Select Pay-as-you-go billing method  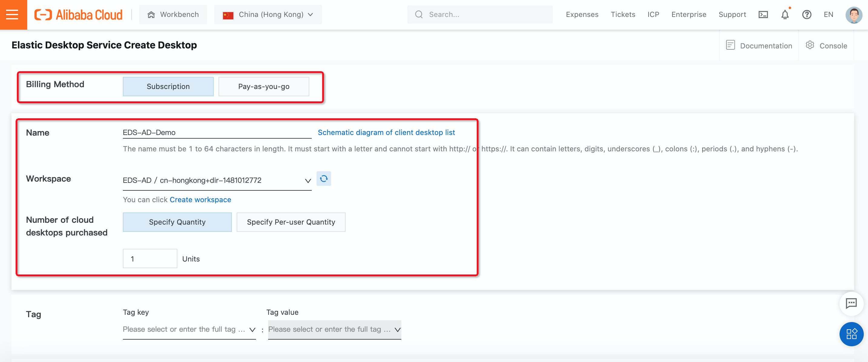[x=264, y=87]
